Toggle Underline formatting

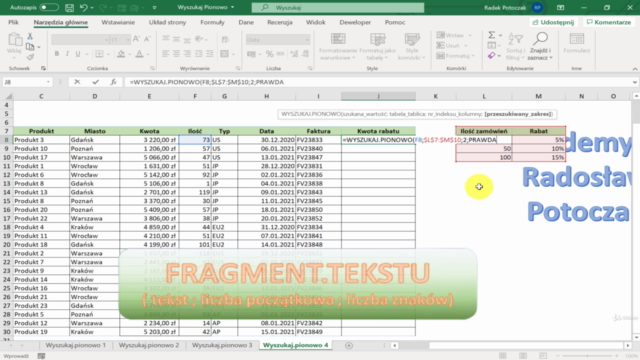pos(78,54)
